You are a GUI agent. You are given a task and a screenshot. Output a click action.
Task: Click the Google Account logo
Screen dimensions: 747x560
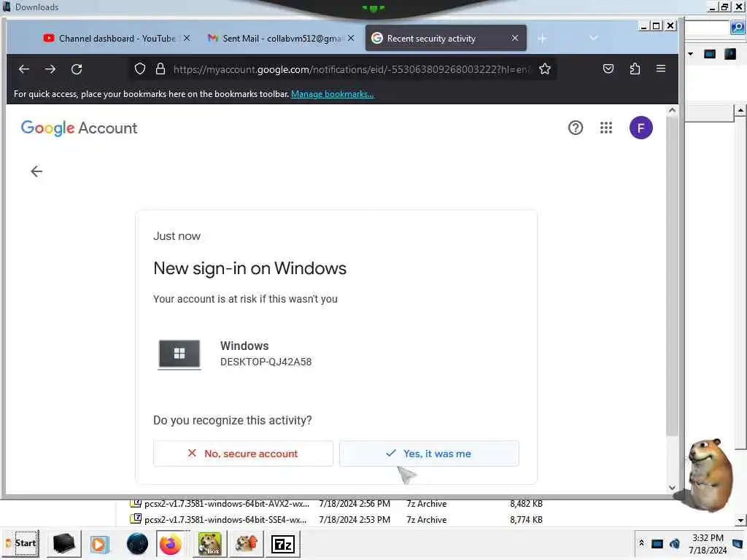(79, 128)
